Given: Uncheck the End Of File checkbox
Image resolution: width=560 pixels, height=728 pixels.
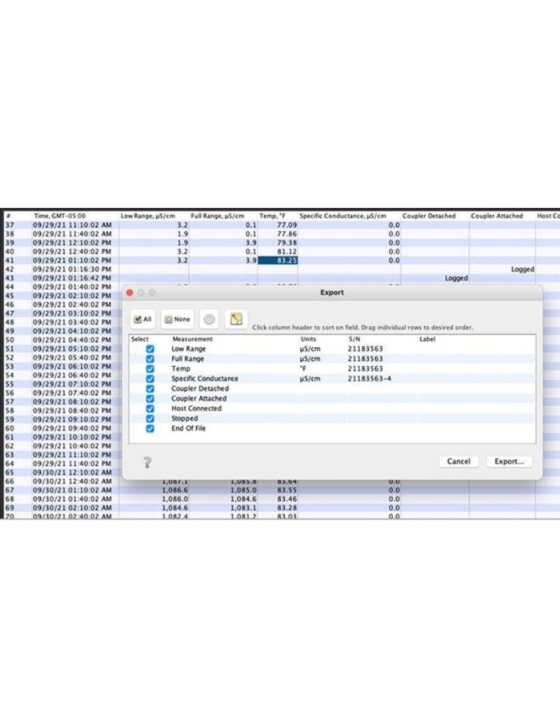Looking at the screenshot, I should coord(150,428).
